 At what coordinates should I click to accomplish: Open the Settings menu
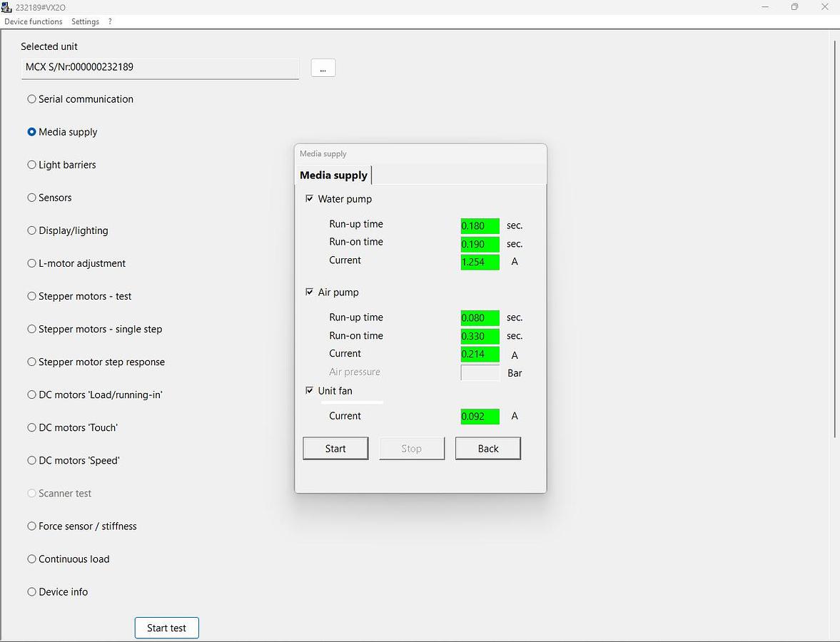(85, 21)
